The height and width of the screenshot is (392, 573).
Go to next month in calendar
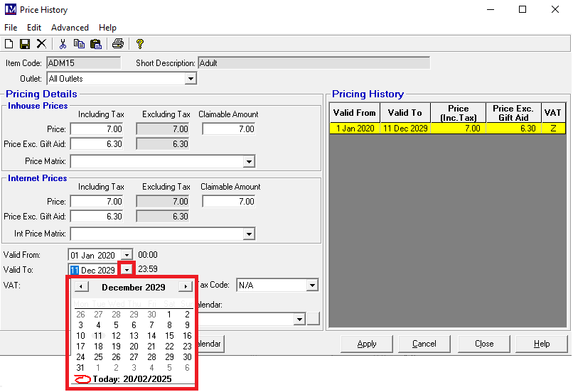tap(186, 287)
